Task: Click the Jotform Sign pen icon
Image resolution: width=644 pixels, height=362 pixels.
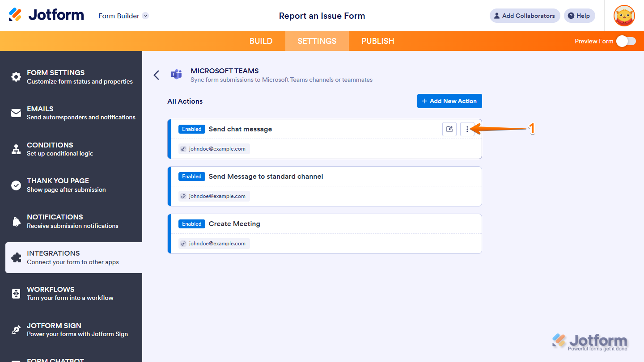Action: point(16,329)
